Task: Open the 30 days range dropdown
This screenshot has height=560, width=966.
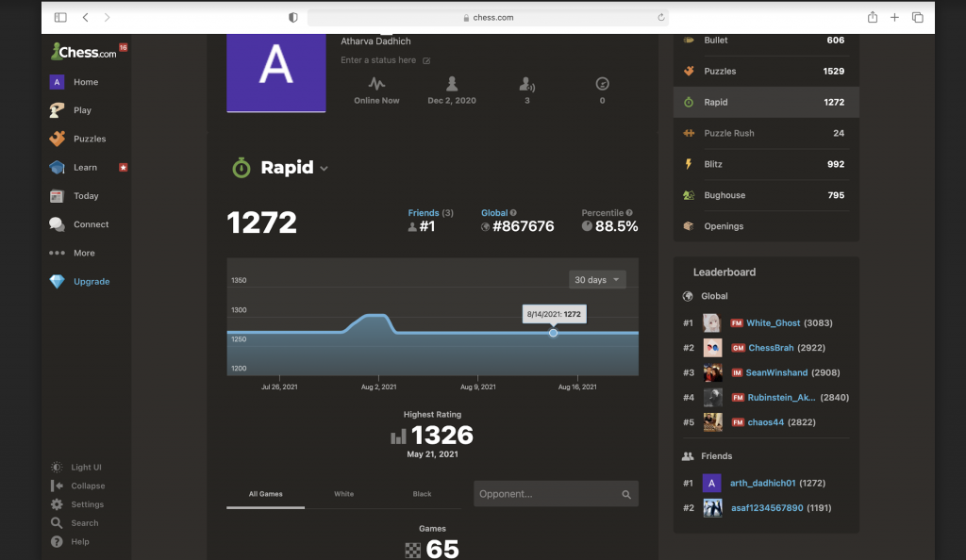Action: pyautogui.click(x=597, y=279)
